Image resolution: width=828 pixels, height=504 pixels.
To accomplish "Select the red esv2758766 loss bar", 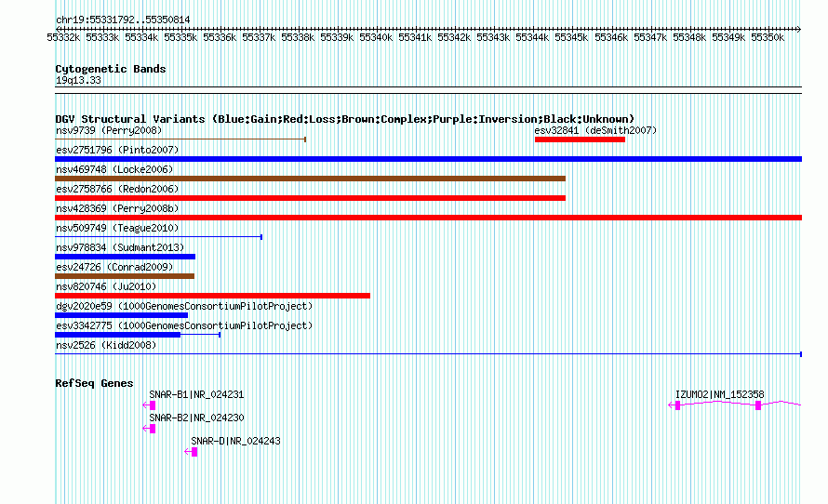I will pos(310,198).
